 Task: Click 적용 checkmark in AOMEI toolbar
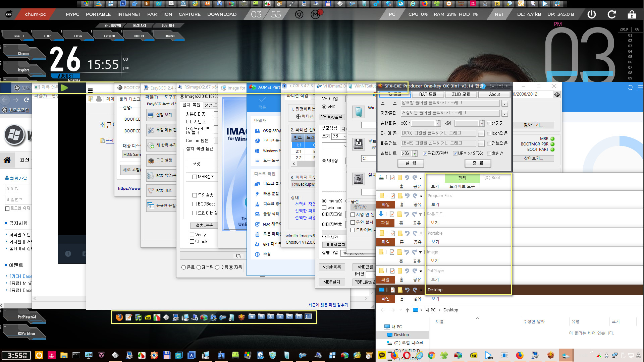click(x=262, y=100)
